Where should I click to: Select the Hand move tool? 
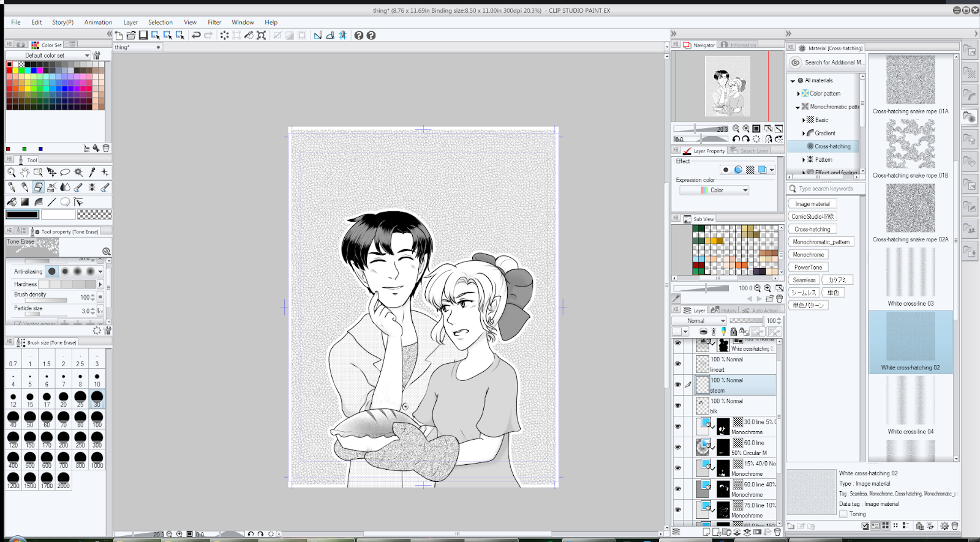click(24, 172)
